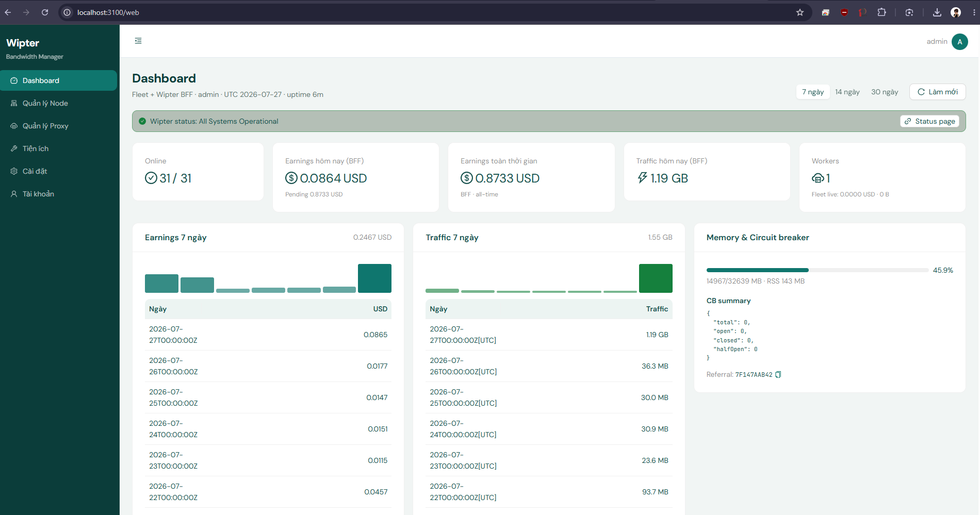The image size is (980, 515).
Task: Click the 1.55 GB traffic total
Action: [x=660, y=237]
